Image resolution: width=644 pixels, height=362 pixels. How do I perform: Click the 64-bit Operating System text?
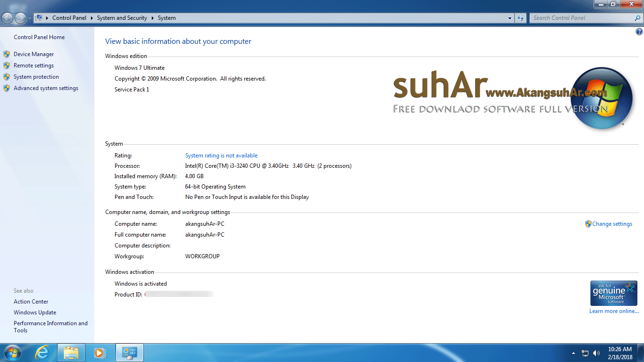click(215, 187)
